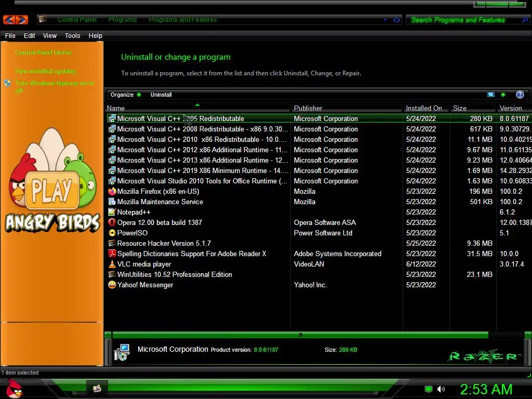Click Programs breadcrumb in address bar
532x399 pixels.
tap(123, 20)
